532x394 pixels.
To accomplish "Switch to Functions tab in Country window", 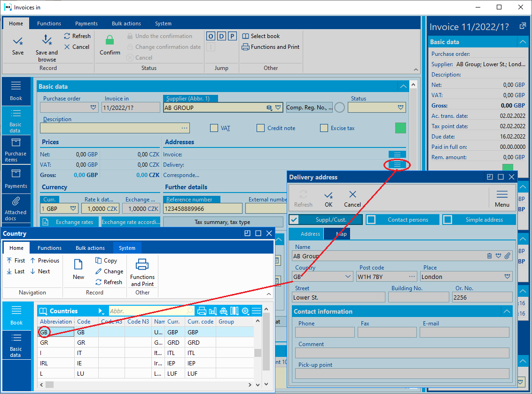I will click(49, 248).
